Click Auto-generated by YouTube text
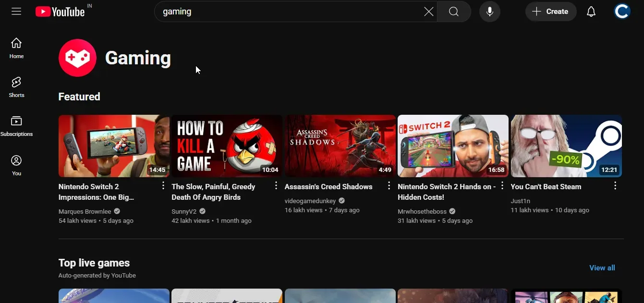This screenshot has width=644, height=303. (x=97, y=276)
